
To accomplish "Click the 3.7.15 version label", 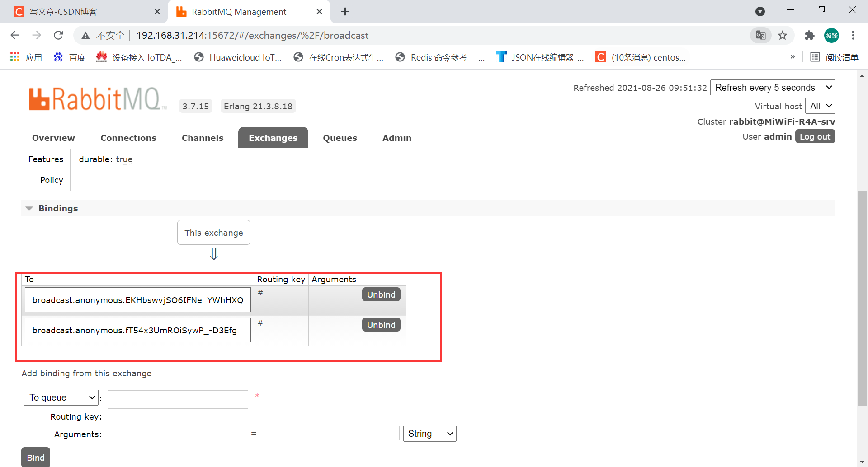I will (x=196, y=106).
